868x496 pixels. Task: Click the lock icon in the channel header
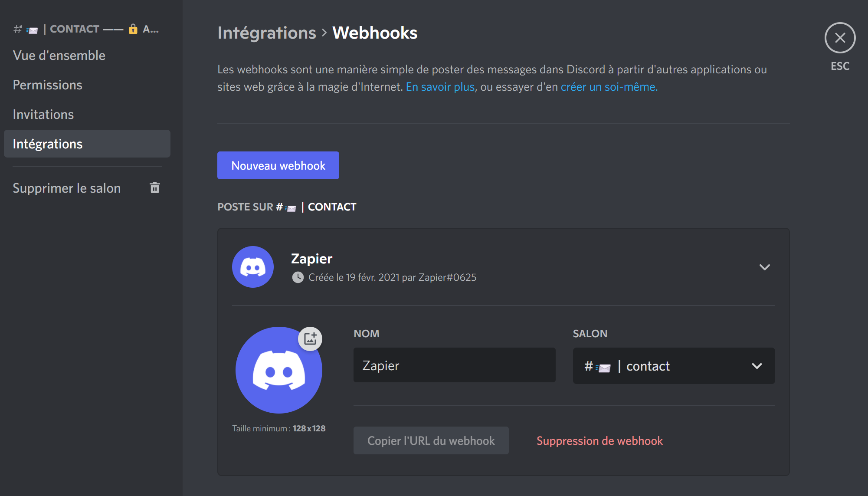[133, 29]
